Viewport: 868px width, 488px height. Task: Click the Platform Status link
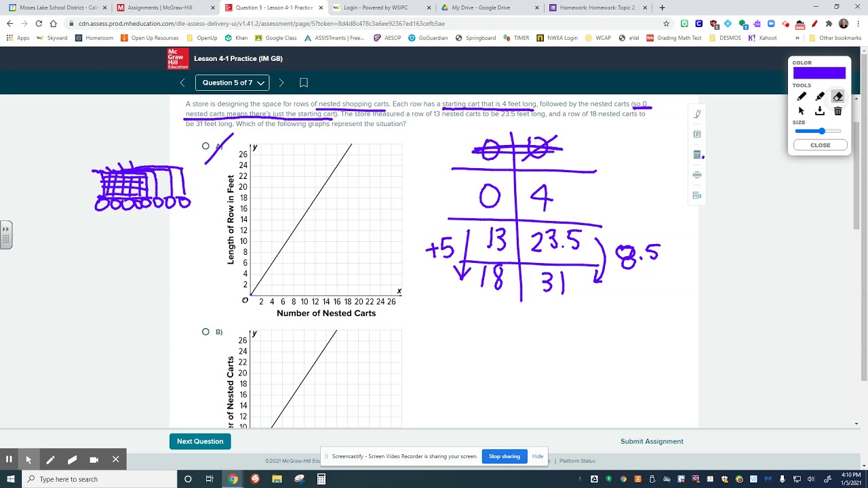[x=577, y=461]
